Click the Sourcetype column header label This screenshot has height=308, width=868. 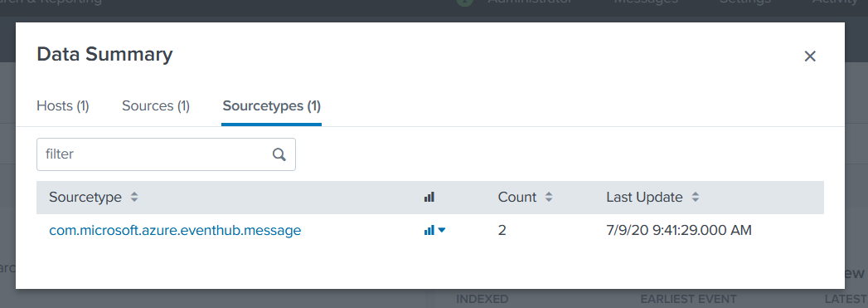(x=85, y=198)
